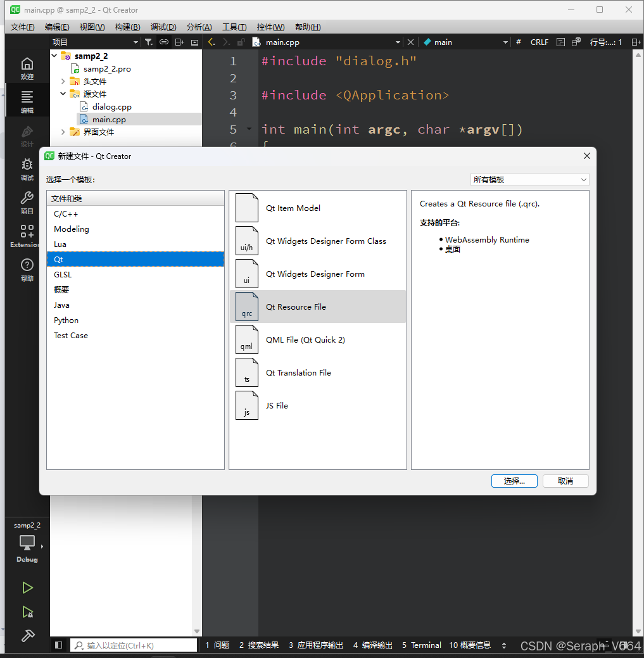This screenshot has width=644, height=658.
Task: Open the Debug mode in sidebar
Action: 27,169
